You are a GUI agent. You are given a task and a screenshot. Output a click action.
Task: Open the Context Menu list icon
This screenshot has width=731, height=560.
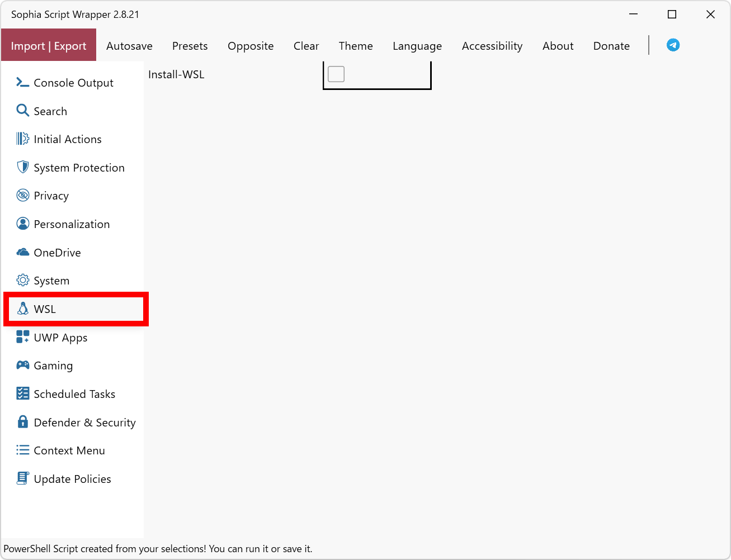pyautogui.click(x=22, y=450)
